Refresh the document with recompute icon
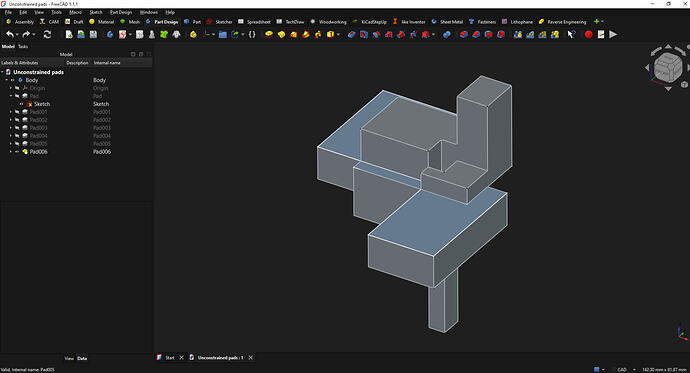Screen dimensions: 690x373 click(47, 34)
